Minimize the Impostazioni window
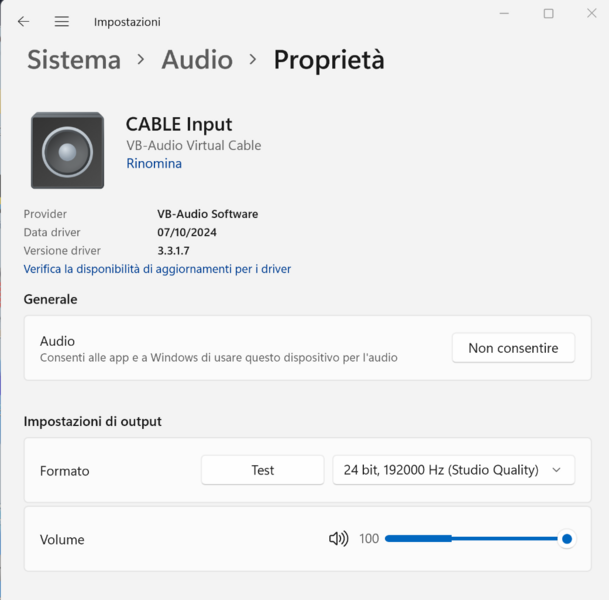The height and width of the screenshot is (600, 609). [503, 13]
